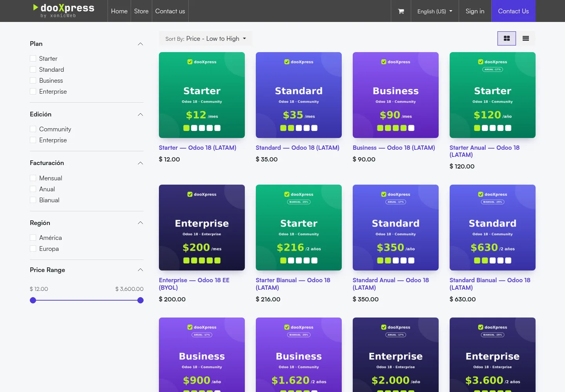Click the Sign in link
This screenshot has height=392, width=565.
click(475, 11)
